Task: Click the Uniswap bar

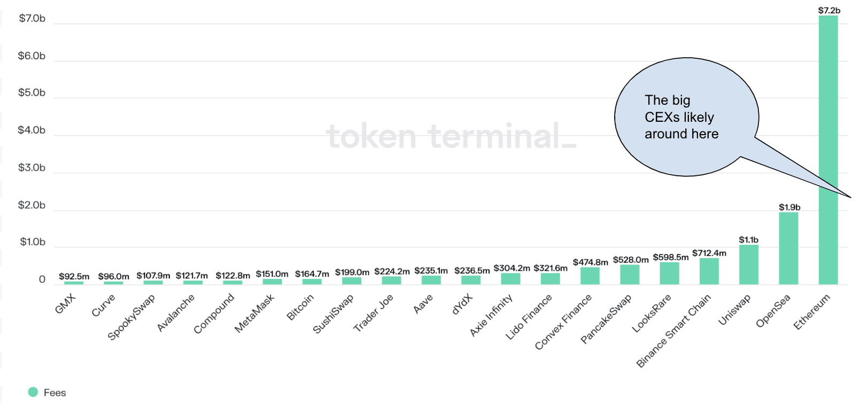Action: (x=749, y=264)
